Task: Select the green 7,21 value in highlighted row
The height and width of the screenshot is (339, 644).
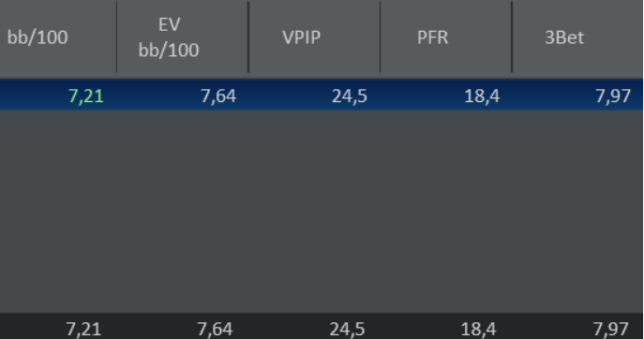Action: click(86, 96)
